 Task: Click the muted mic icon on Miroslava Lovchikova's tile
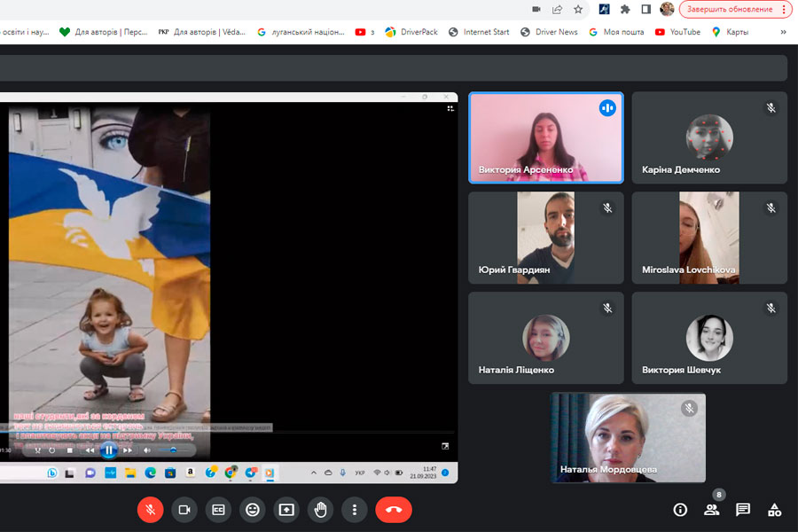(x=771, y=207)
